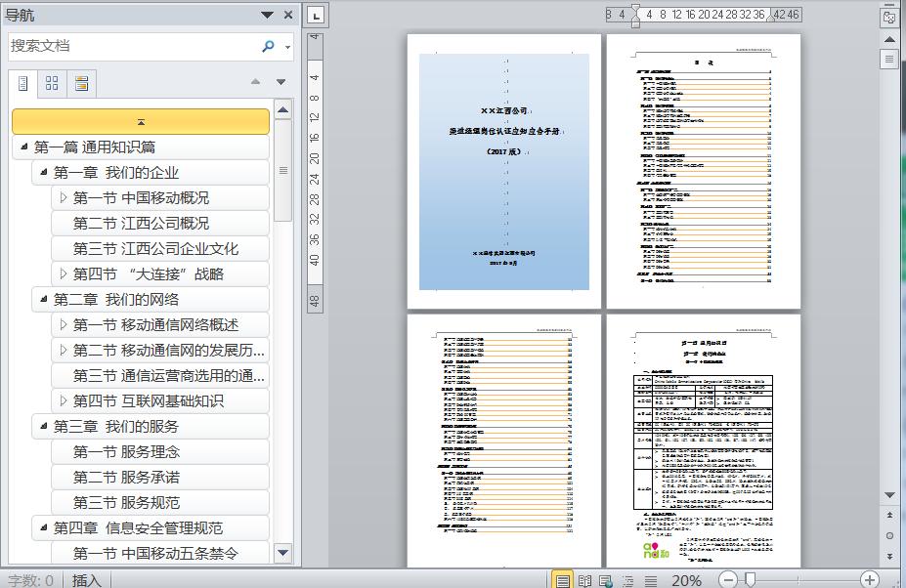The width and height of the screenshot is (906, 588).
Task: Click the horizontal ruler indent marker
Action: click(x=635, y=17)
